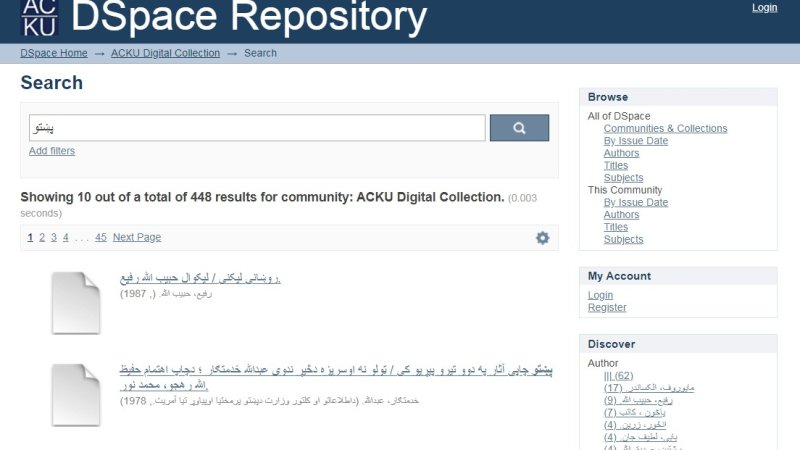Click first result's document thumbnail
The width and height of the screenshot is (800, 450).
point(76,302)
